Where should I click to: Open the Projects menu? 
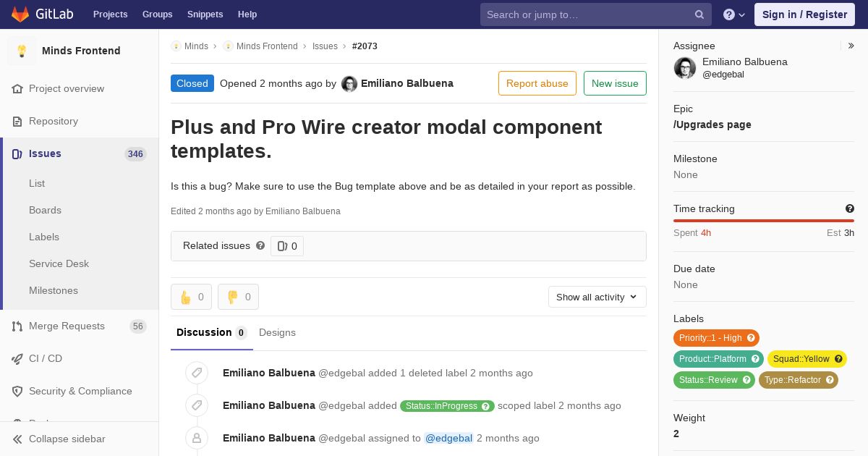pyautogui.click(x=110, y=14)
